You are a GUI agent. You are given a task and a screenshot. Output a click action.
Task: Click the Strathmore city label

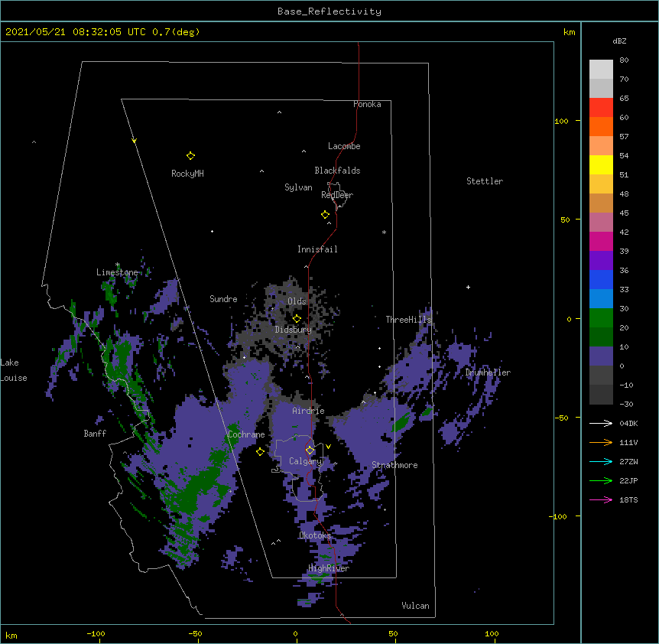[x=394, y=465]
